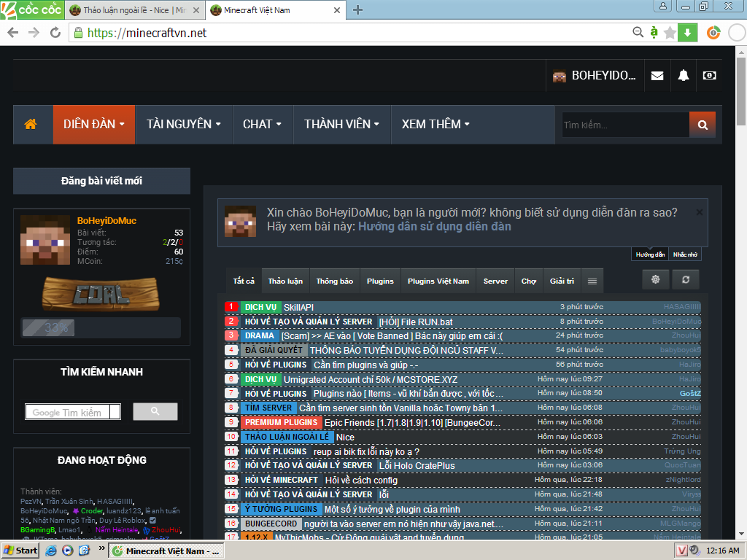Viewport: 747px width, 560px height.
Task: Click the green download arrow in address bar
Action: pos(687,33)
